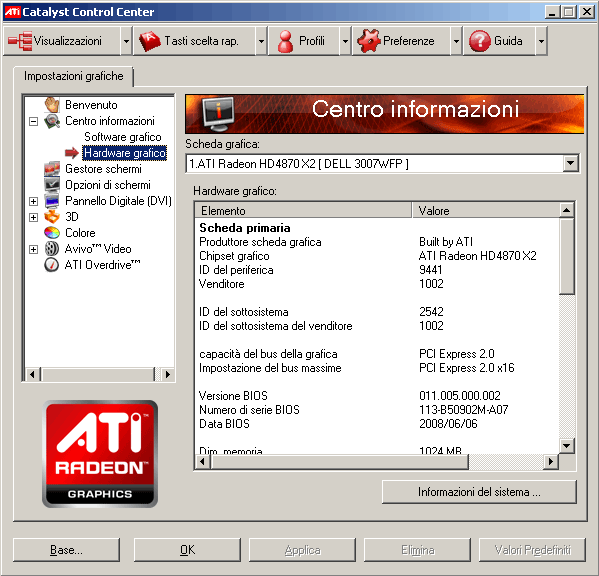Click the Benvenuto hand icon
Screen dimensions: 599x576
pos(52,104)
